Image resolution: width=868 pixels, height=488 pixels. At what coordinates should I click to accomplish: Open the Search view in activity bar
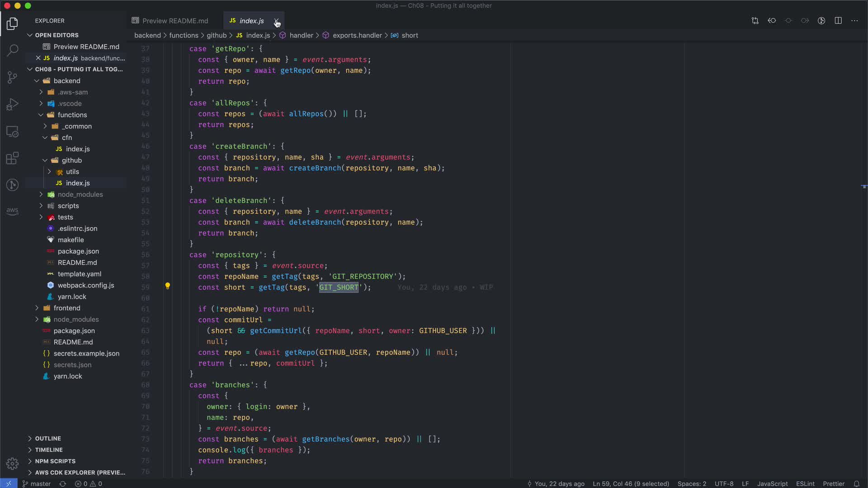pos(13,50)
